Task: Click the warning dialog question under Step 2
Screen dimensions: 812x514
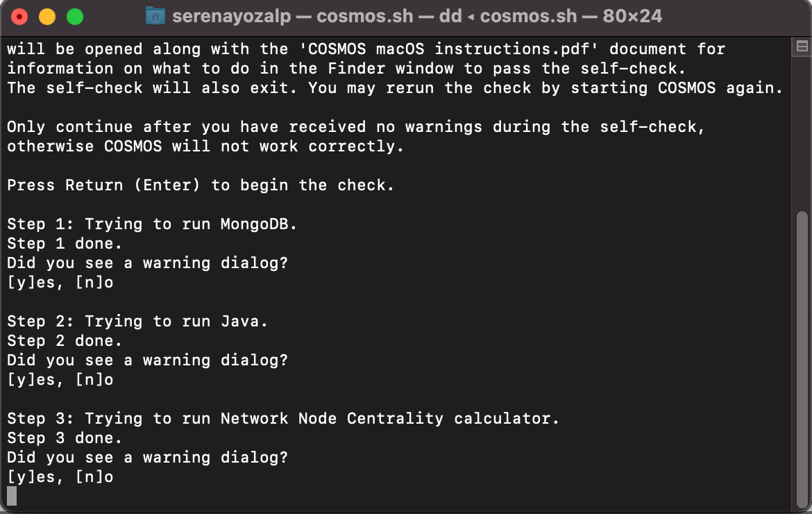Action: (147, 360)
